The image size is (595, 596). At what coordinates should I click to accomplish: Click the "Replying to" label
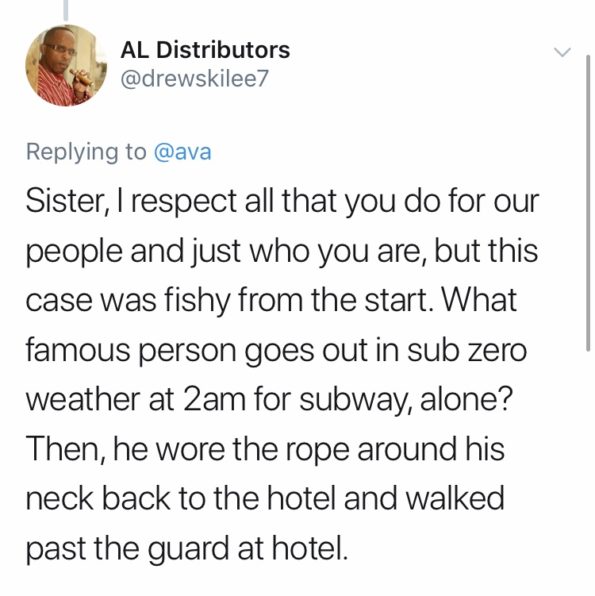[x=86, y=152]
